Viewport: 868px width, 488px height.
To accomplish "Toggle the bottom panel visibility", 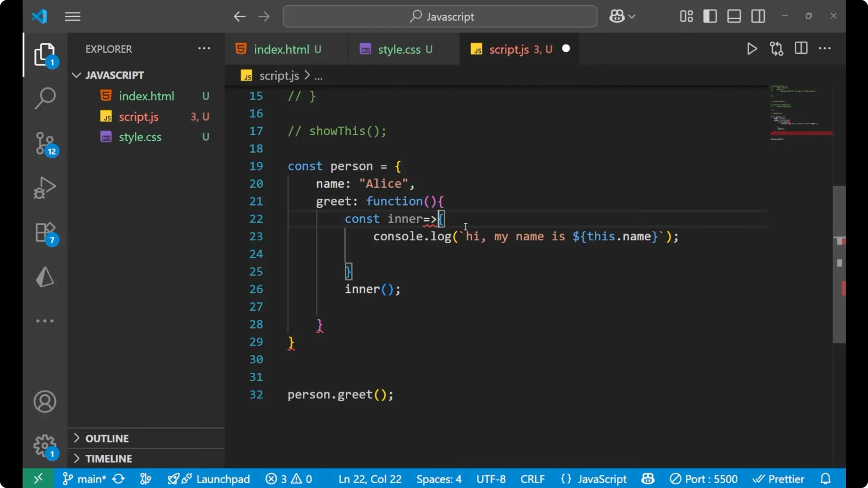I will [x=734, y=17].
